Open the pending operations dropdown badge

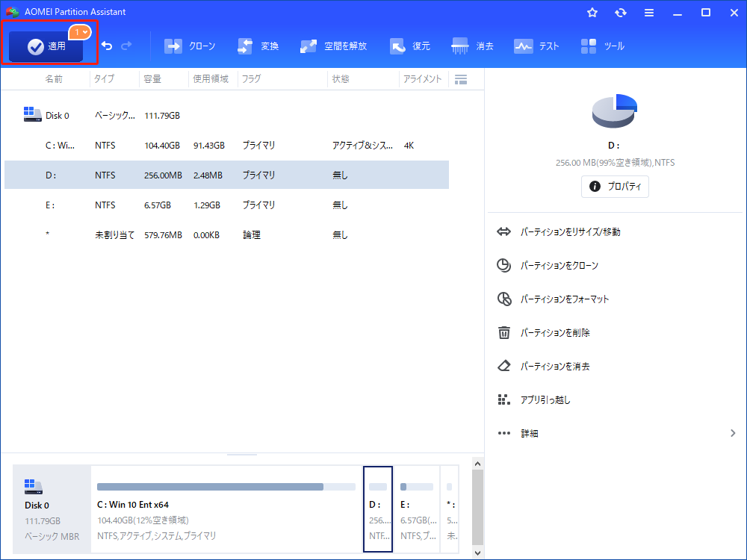(x=80, y=32)
